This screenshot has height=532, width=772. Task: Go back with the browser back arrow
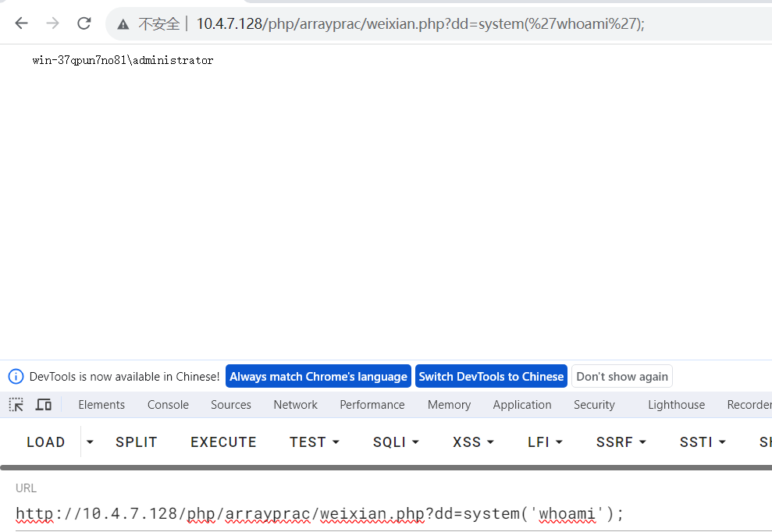pyautogui.click(x=21, y=23)
